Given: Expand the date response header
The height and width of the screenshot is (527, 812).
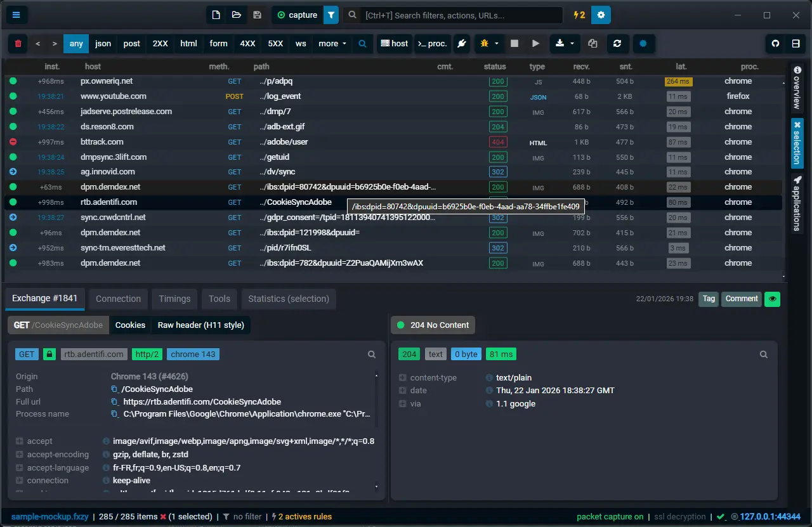Looking at the screenshot, I should (403, 391).
